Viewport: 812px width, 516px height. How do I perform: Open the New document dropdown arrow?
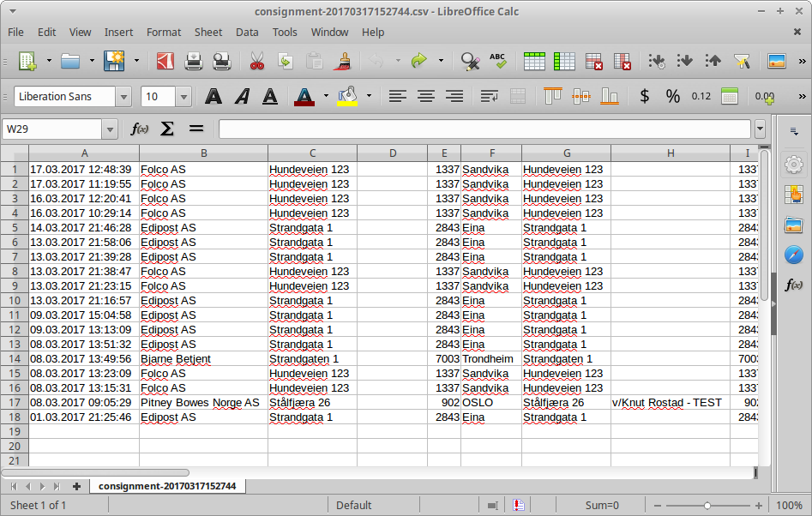[49, 61]
